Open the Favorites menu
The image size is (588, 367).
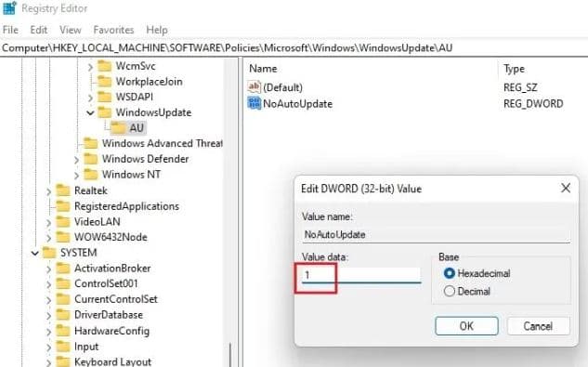pos(113,30)
